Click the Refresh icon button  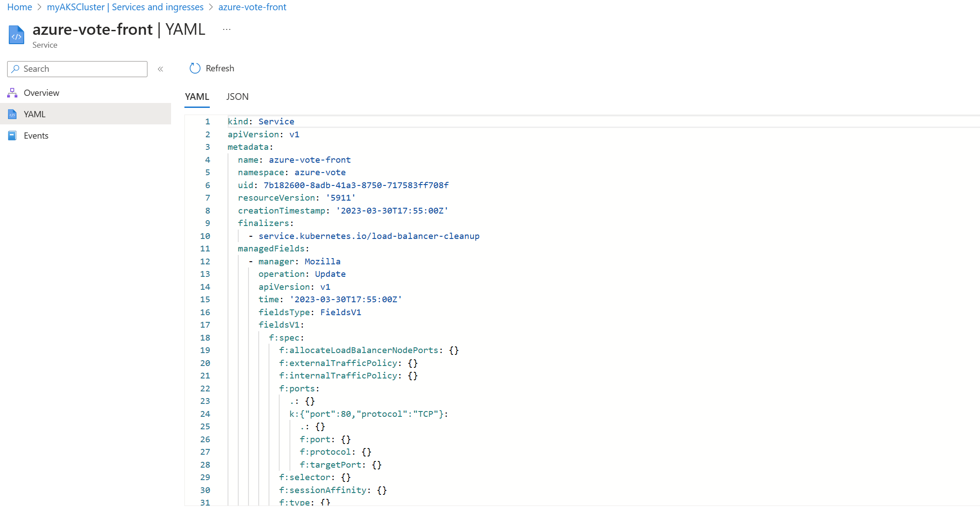click(x=195, y=68)
